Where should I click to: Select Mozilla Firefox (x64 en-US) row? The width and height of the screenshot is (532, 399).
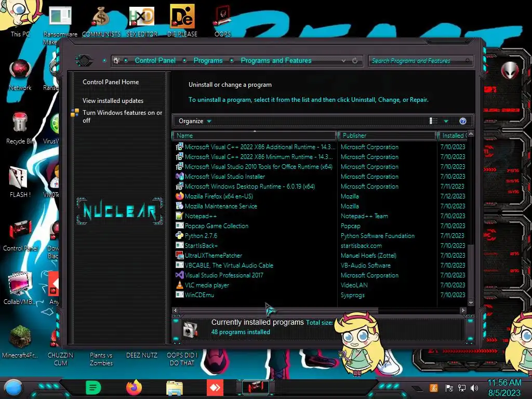(x=321, y=196)
